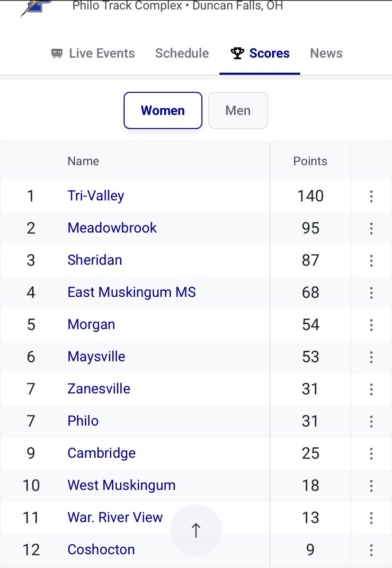This screenshot has height=568, width=392.
Task: Go to the Live Events tab
Action: click(x=93, y=53)
